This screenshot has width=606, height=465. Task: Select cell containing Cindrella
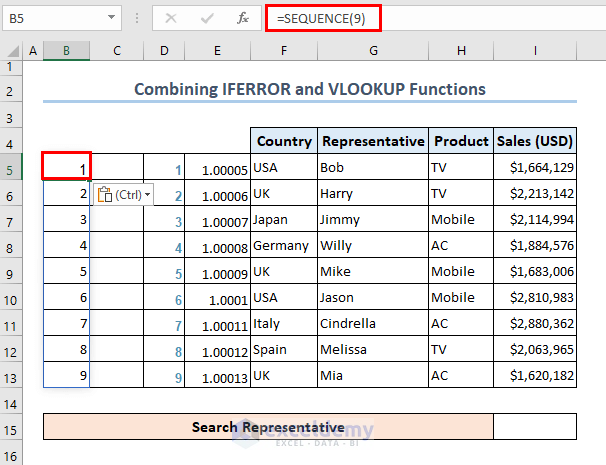pos(373,323)
